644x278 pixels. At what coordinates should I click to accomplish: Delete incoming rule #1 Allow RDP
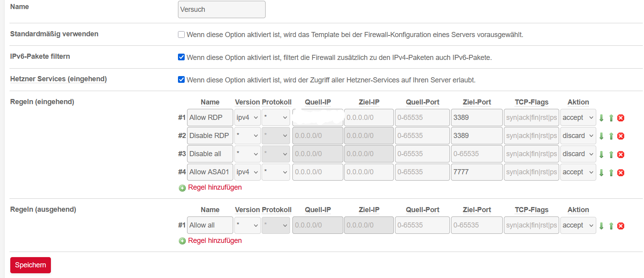coord(621,118)
